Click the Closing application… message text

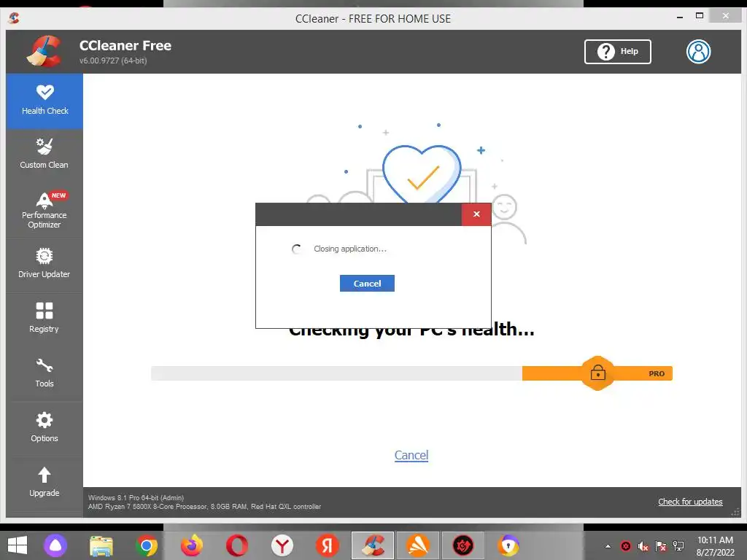(350, 249)
